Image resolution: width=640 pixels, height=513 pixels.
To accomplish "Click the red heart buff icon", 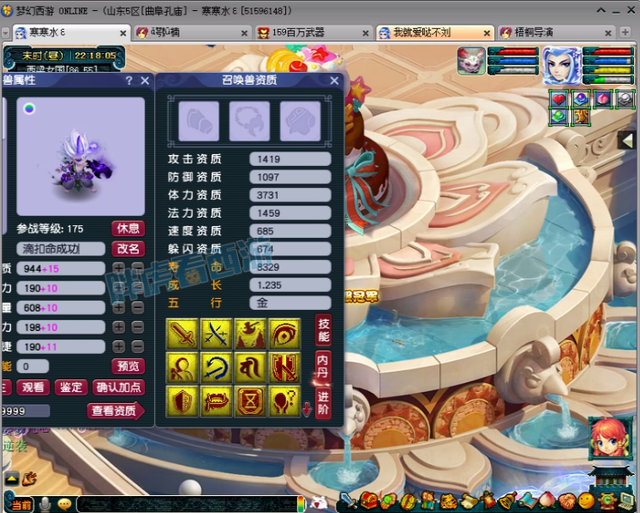I will click(x=558, y=99).
